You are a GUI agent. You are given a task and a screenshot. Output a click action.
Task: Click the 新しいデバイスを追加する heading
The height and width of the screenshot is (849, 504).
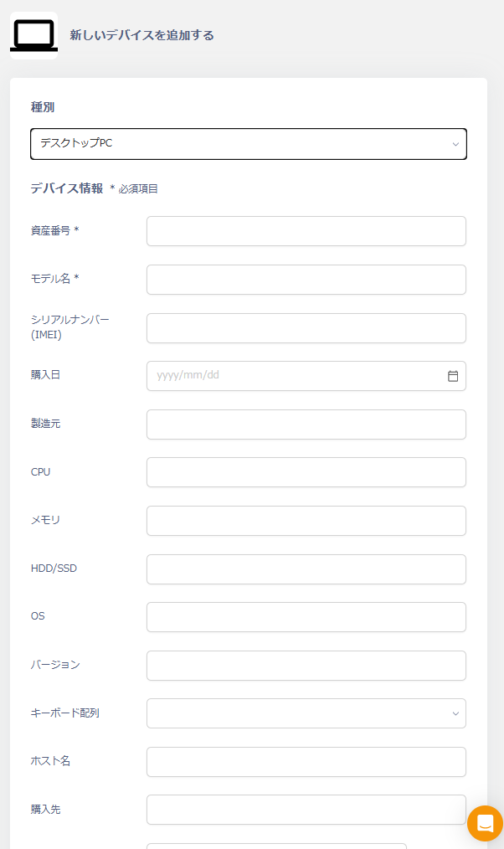tap(141, 35)
